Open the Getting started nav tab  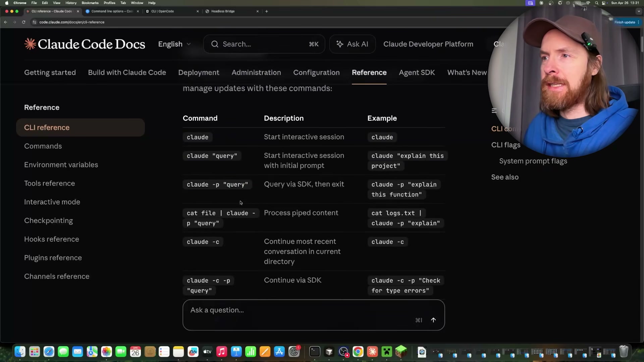pos(50,72)
